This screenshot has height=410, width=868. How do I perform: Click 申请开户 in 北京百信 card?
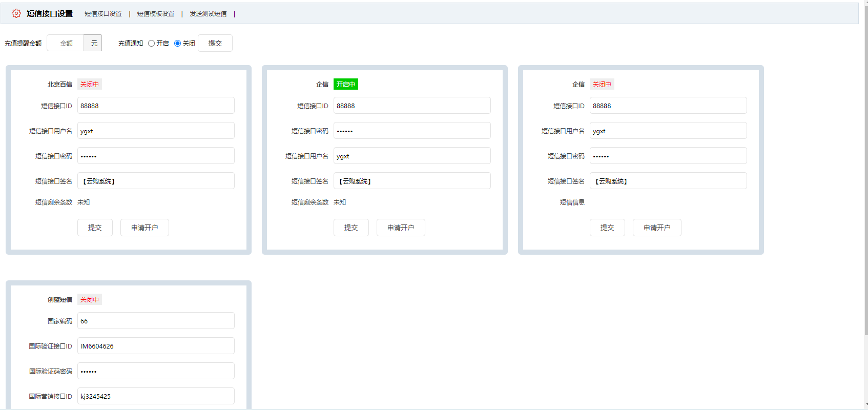coord(144,228)
